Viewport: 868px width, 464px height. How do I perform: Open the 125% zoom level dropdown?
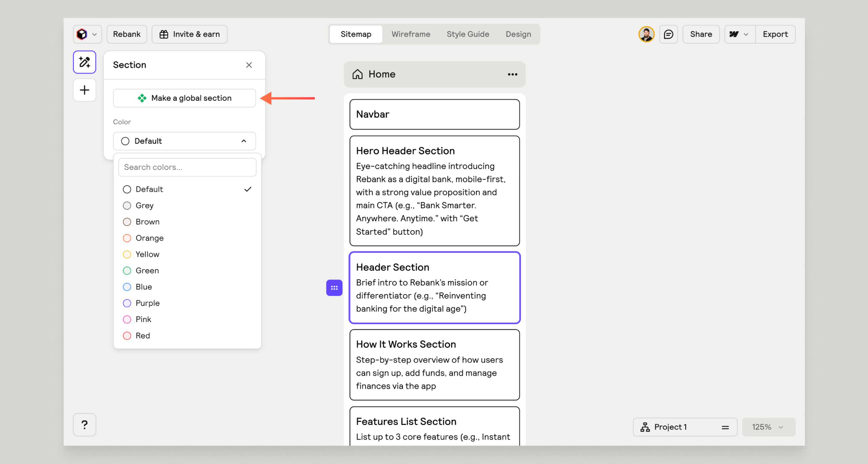(x=768, y=427)
